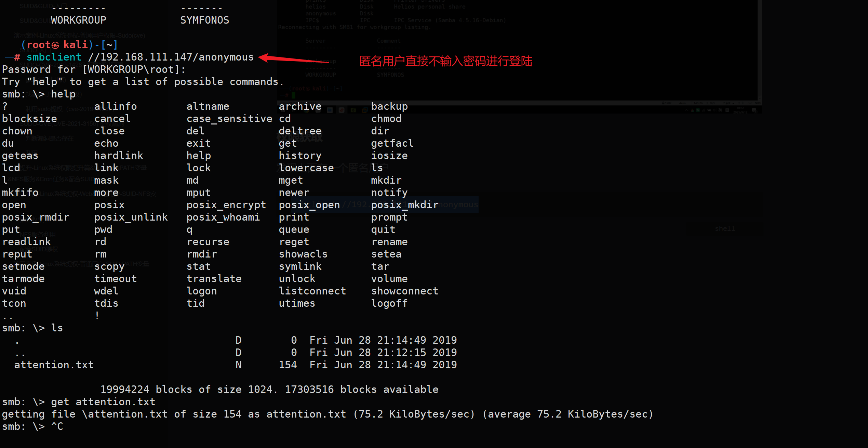
Task: Click the faint red taskbar app icon
Action: [342, 110]
